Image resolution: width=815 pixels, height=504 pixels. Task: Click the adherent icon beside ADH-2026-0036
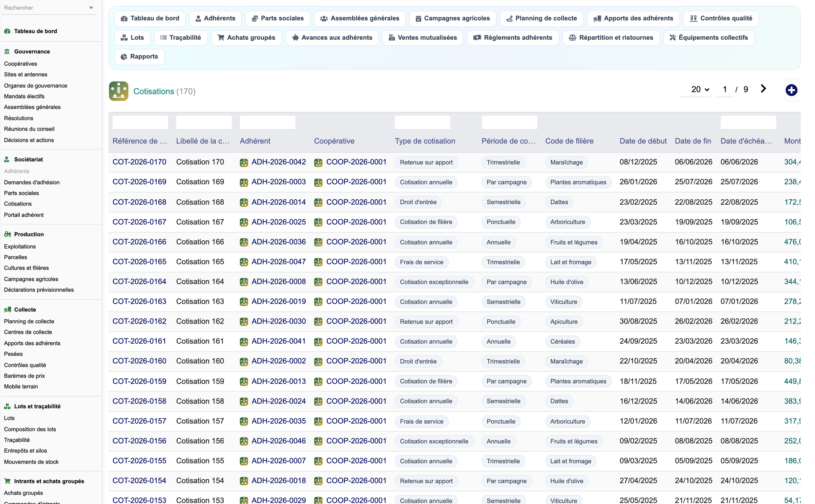(x=244, y=242)
